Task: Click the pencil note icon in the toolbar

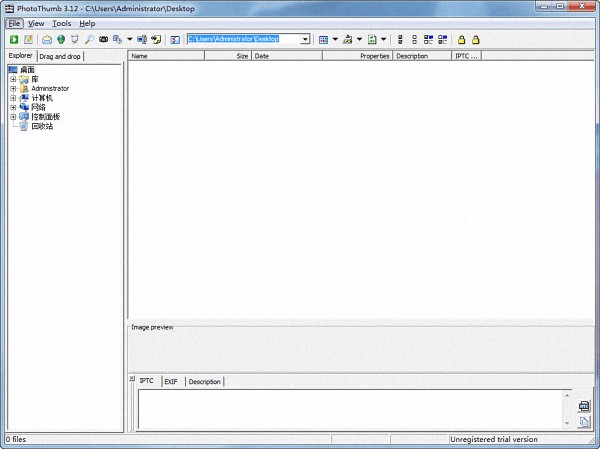Action: click(28, 39)
